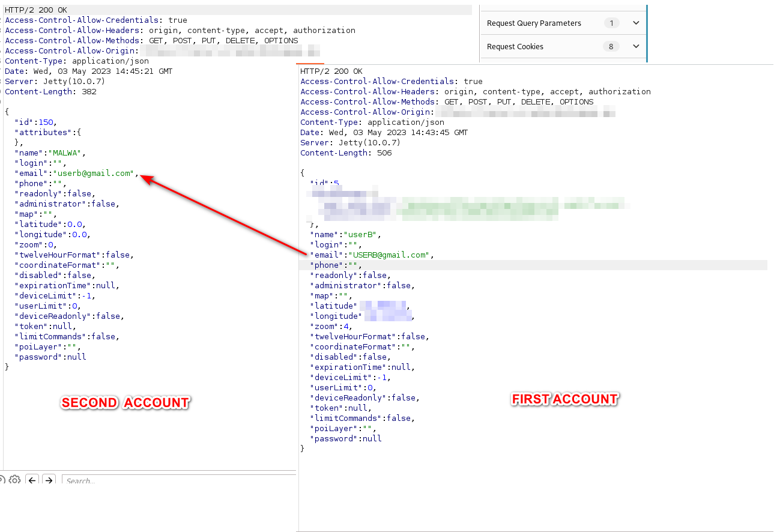Open the settings gear icon
Viewport: 774px width, 532px height.
click(14, 479)
